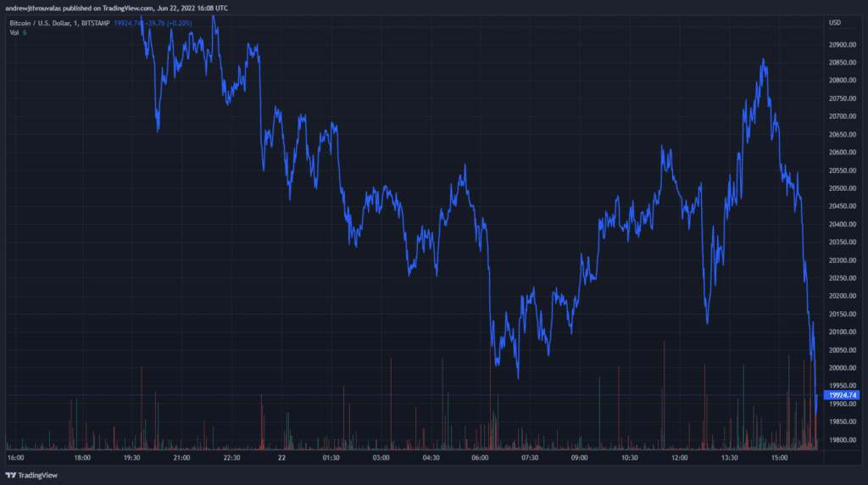Click the Vol indicator label
This screenshot has width=868, height=485.
[x=14, y=33]
